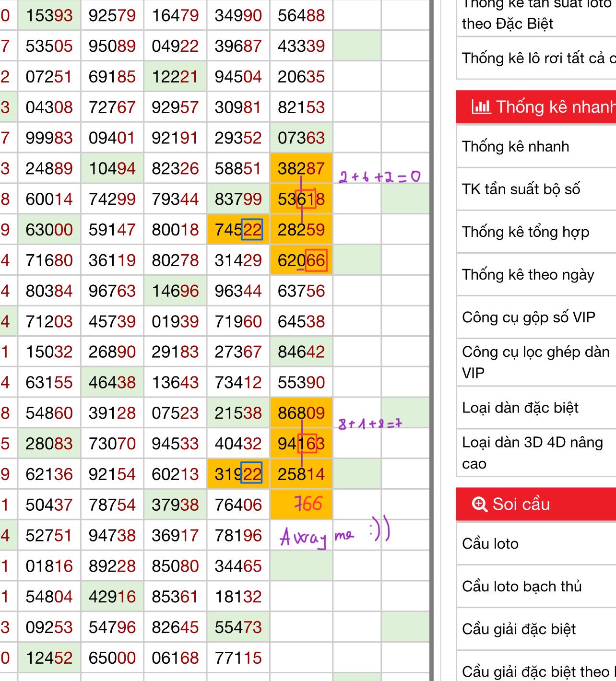The image size is (616, 681).
Task: Go to Cầu giải đặc biệt
Action: pos(519,629)
